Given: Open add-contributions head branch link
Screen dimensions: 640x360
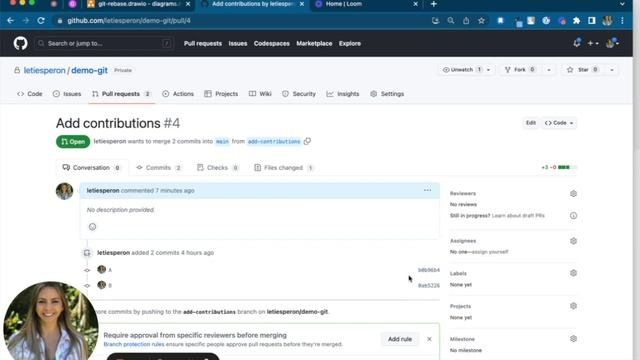Looking at the screenshot, I should (274, 141).
